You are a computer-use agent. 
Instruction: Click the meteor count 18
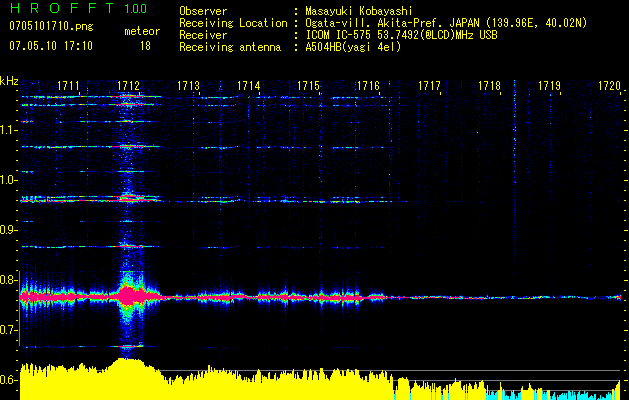pyautogui.click(x=145, y=46)
